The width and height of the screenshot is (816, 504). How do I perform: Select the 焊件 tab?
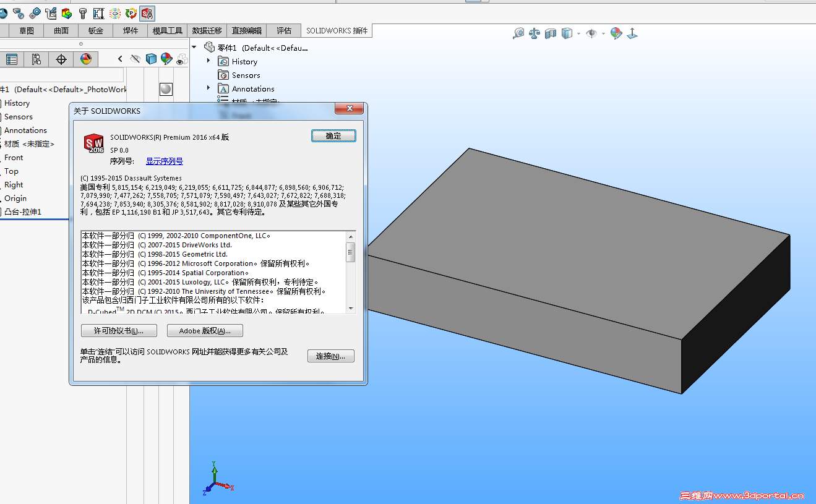[131, 31]
